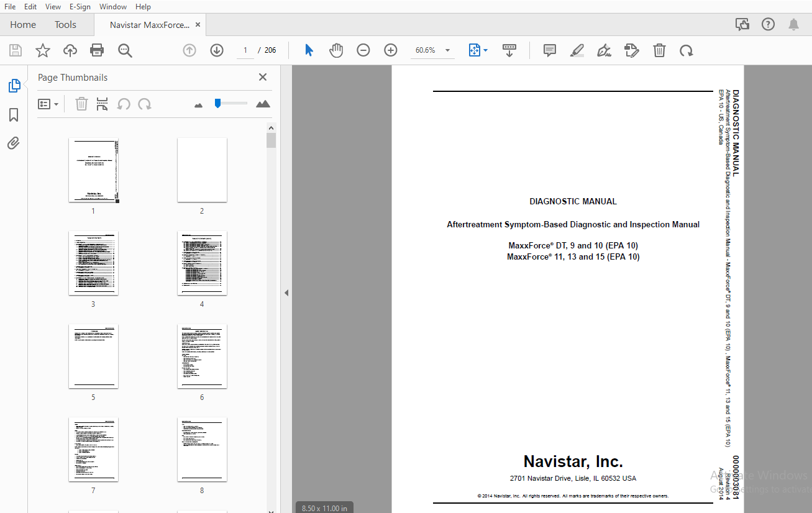Select page 7 thumbnail
This screenshot has height=513, width=812.
point(93,450)
